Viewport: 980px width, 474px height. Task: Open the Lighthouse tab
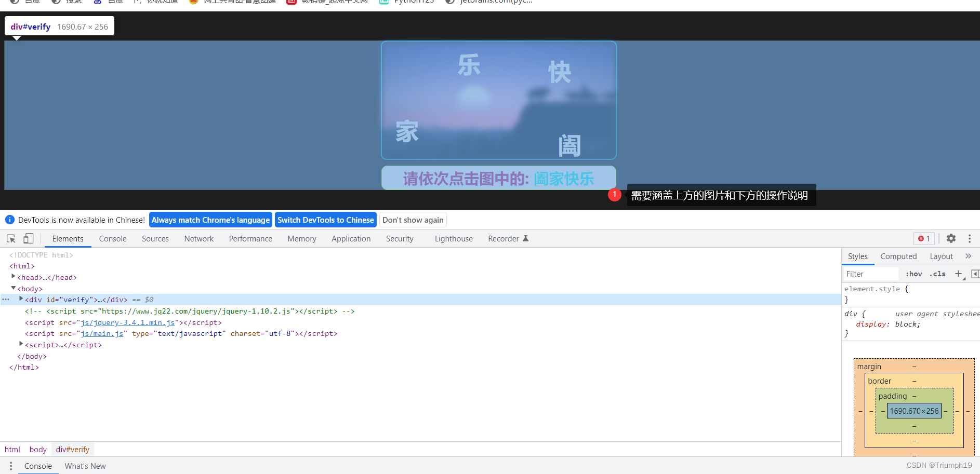[x=454, y=238]
